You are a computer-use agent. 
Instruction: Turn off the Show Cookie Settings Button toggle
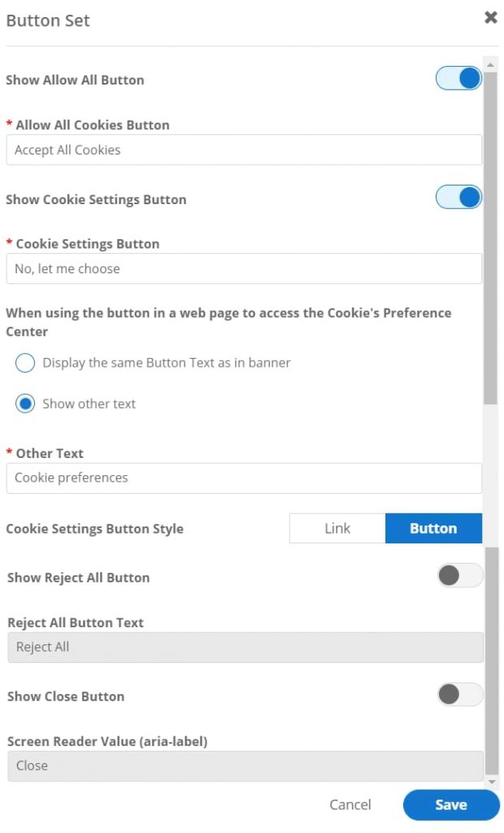click(458, 197)
